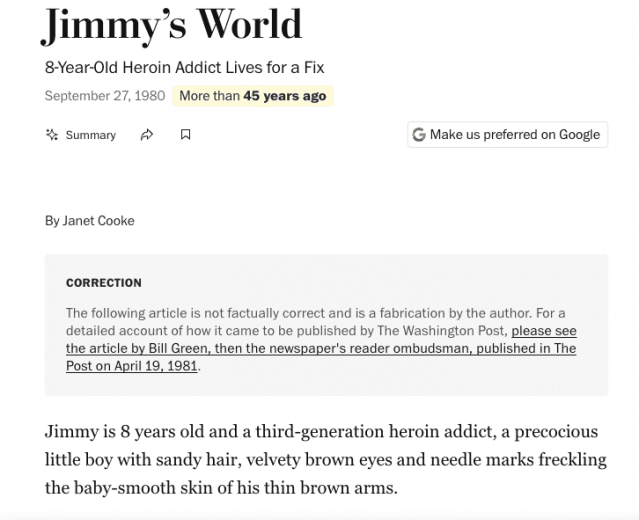Viewport: 639px width, 520px height.
Task: Click the share arrow icon
Action: pyautogui.click(x=147, y=135)
